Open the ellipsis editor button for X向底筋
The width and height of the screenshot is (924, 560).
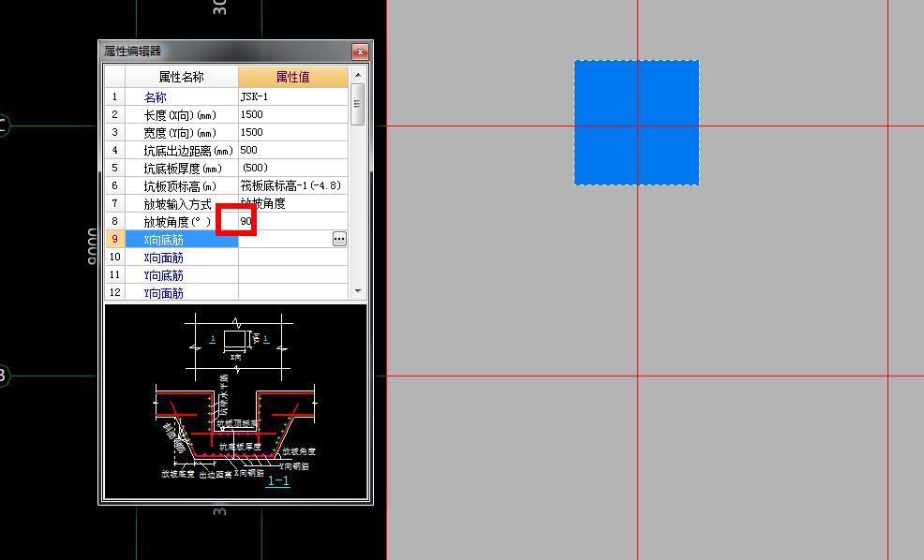pos(339,239)
